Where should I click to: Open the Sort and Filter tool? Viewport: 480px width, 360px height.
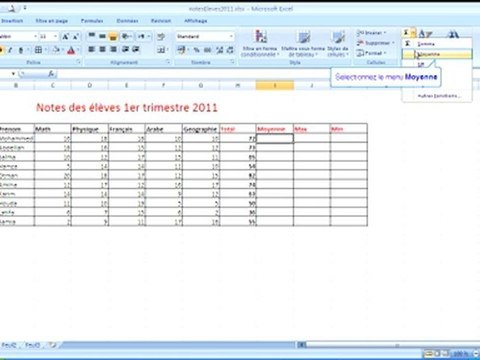coord(425,33)
